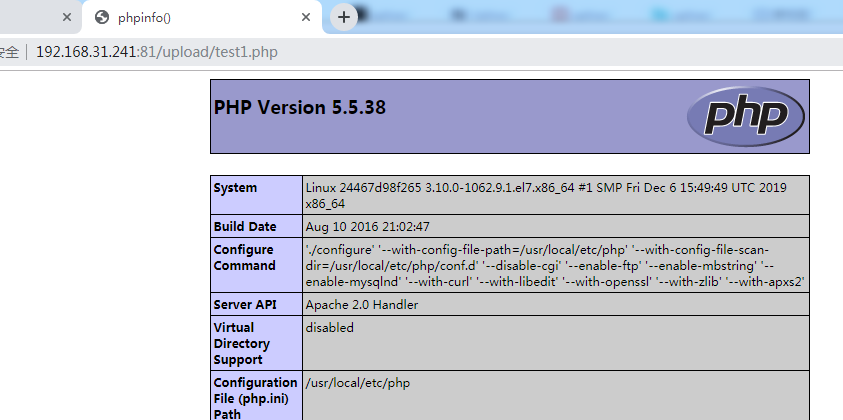Select Configuration File (php.ini) Path label

pyautogui.click(x=255, y=398)
